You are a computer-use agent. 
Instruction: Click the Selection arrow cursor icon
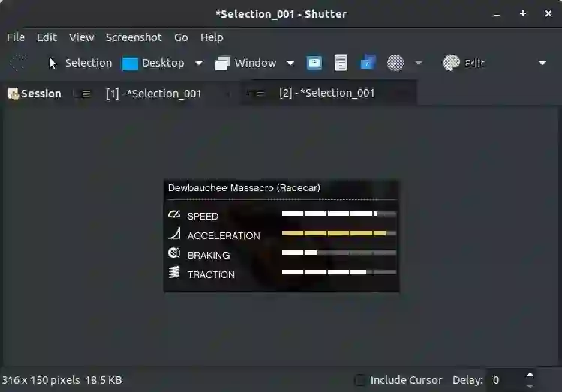coord(53,64)
